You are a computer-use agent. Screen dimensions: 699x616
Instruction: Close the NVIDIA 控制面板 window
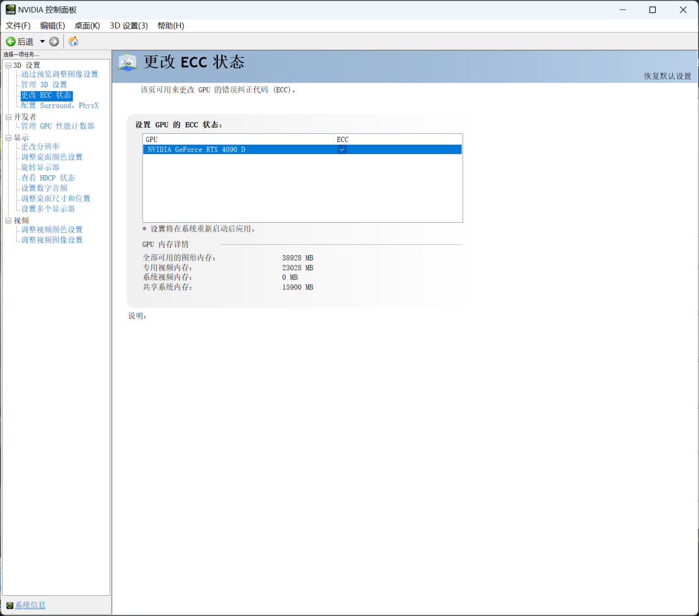(683, 10)
